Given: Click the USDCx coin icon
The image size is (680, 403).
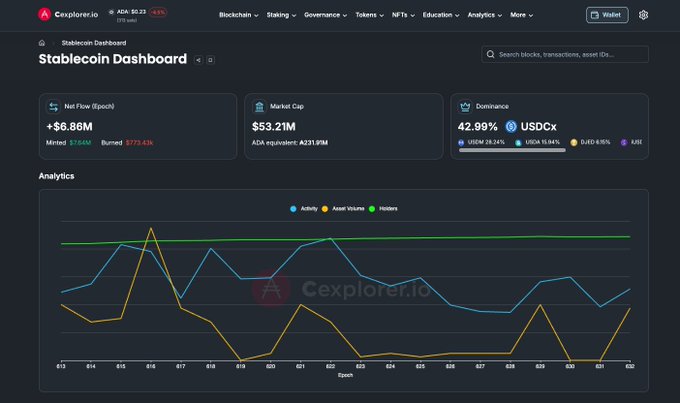Looking at the screenshot, I should [511, 127].
